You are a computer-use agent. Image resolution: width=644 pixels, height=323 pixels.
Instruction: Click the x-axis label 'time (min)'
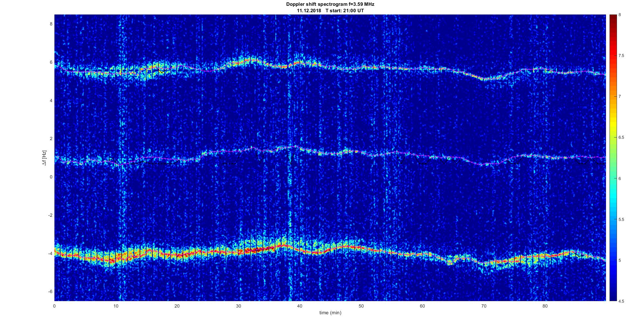330,313
